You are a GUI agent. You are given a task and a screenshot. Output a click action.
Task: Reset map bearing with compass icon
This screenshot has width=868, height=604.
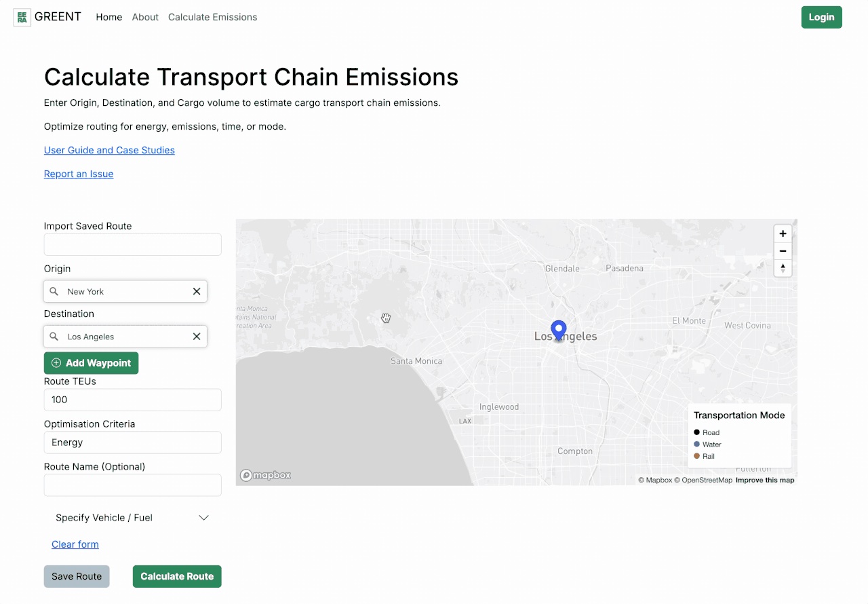pos(783,268)
